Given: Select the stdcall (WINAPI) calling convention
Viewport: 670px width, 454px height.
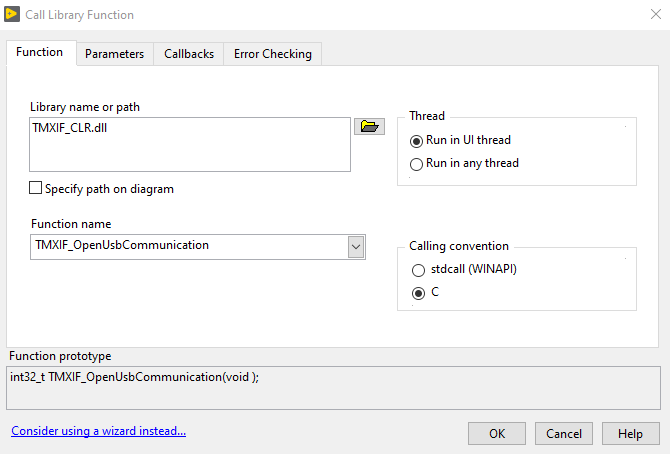Looking at the screenshot, I should 417,270.
